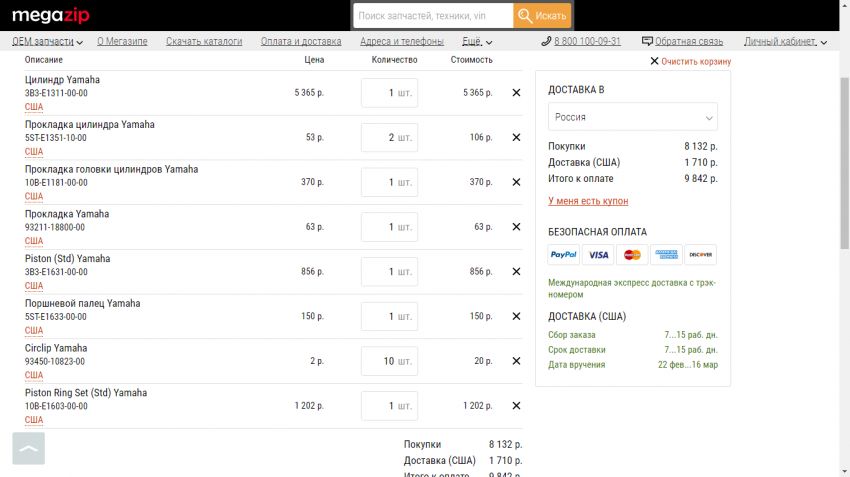Click США link under Circlip Yamaha
Image resolution: width=850 pixels, height=477 pixels.
tap(34, 375)
